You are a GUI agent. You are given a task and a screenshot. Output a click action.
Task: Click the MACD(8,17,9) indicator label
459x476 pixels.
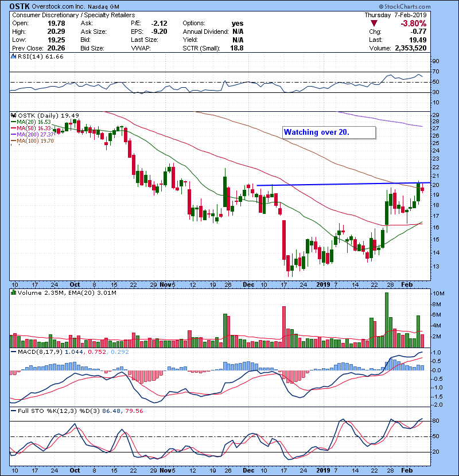[40, 352]
